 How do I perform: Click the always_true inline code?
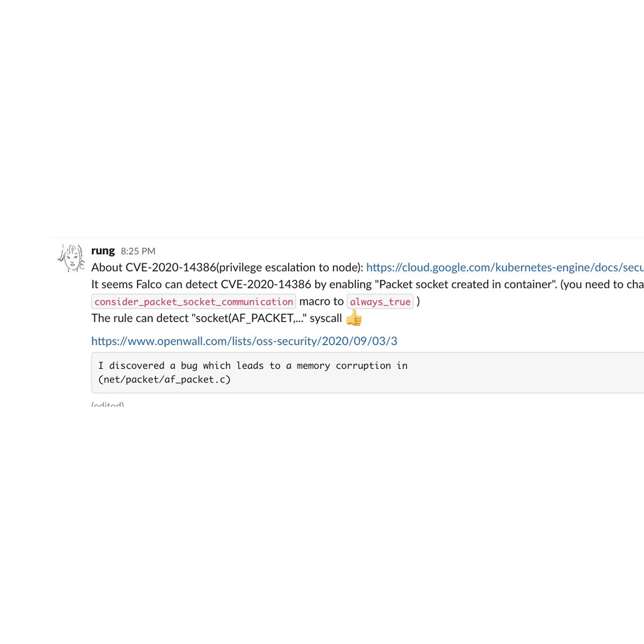[x=380, y=302]
